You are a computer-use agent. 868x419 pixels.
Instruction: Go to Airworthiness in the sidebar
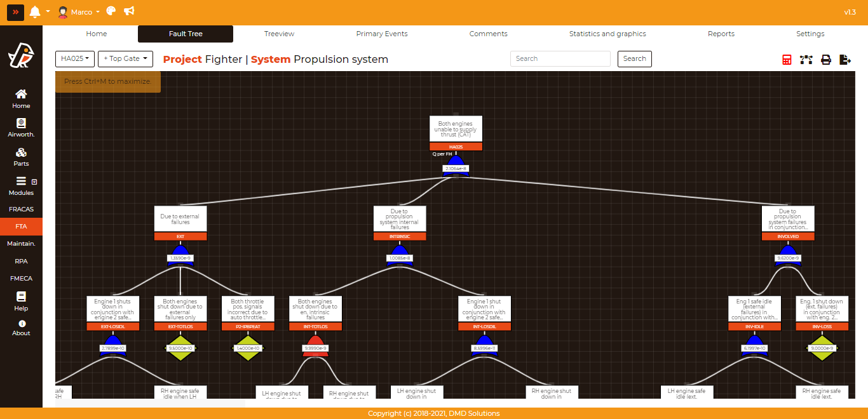21,128
